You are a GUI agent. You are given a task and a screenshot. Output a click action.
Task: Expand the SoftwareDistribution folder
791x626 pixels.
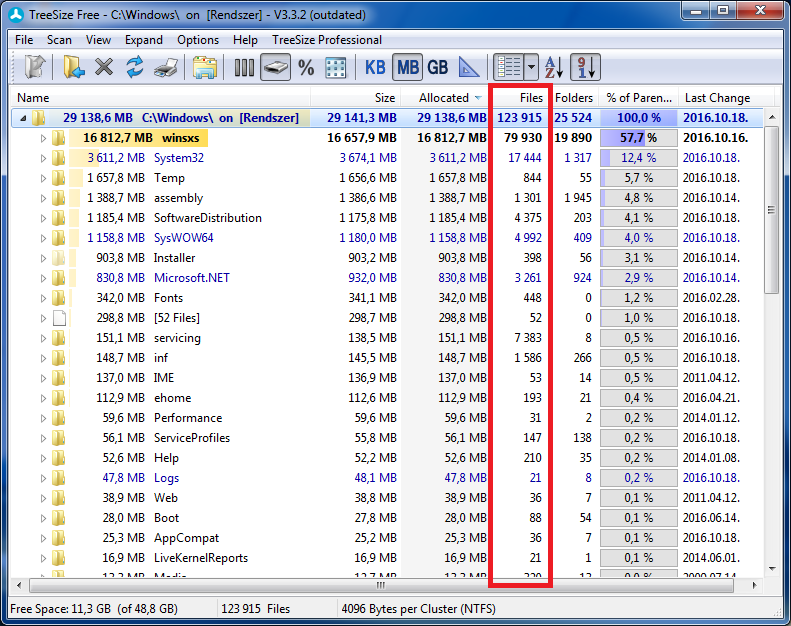pyautogui.click(x=43, y=218)
